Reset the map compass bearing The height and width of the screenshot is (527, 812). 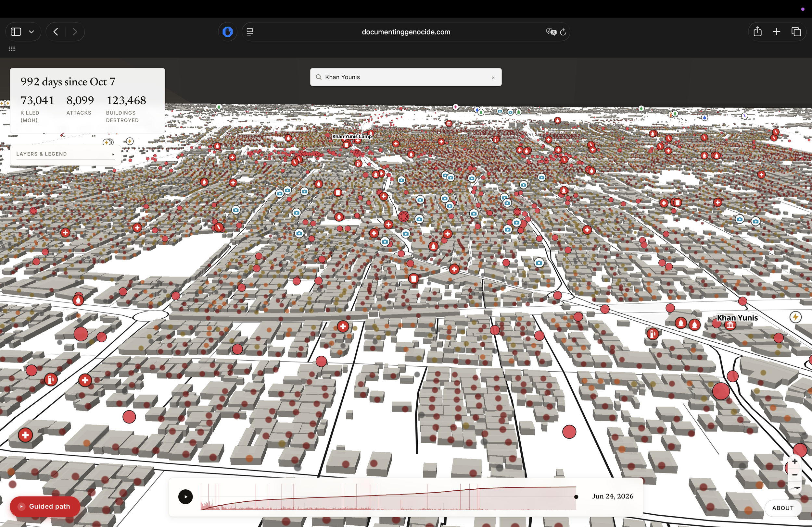point(794,488)
